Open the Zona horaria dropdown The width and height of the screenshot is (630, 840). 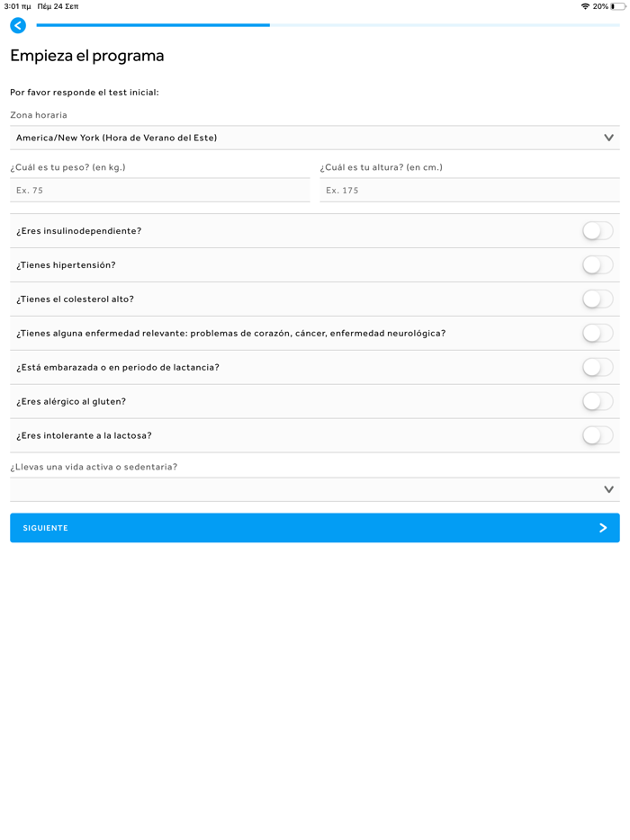[x=306, y=138]
